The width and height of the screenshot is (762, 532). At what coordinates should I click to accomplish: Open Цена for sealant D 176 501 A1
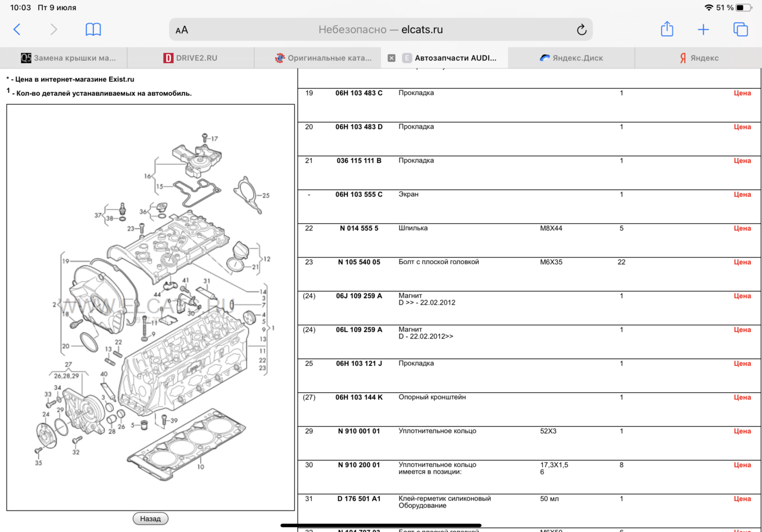click(742, 499)
